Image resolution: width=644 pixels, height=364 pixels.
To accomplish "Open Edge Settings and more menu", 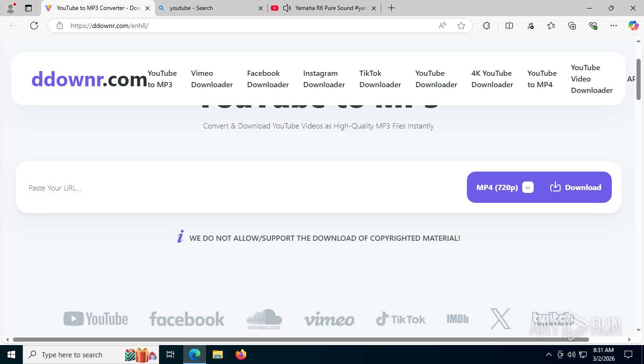I will 614,26.
